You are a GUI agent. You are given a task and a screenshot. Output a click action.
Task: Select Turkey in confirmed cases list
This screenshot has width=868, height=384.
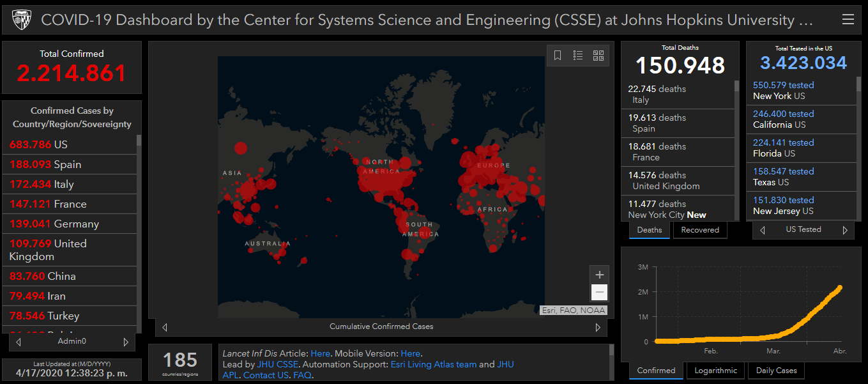(70, 316)
